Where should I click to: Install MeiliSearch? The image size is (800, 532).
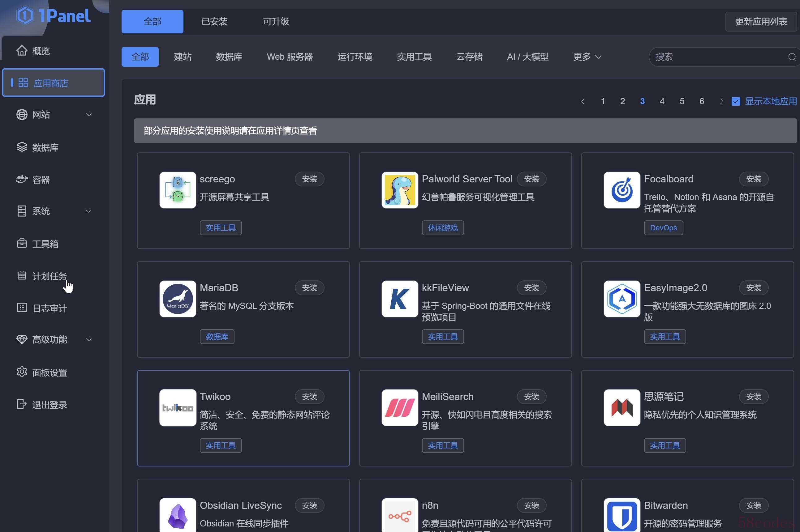531,396
